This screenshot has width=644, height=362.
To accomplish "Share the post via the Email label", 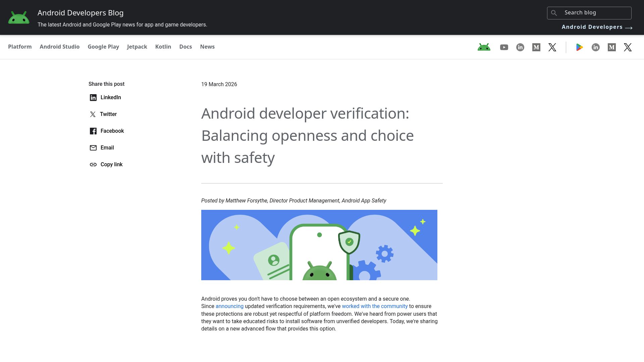I will tap(107, 148).
